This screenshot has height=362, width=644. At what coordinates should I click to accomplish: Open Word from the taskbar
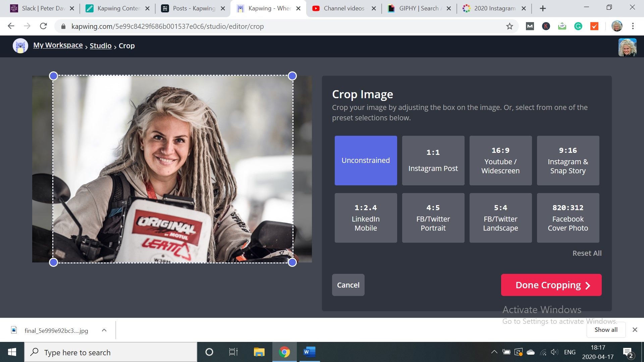pyautogui.click(x=309, y=352)
